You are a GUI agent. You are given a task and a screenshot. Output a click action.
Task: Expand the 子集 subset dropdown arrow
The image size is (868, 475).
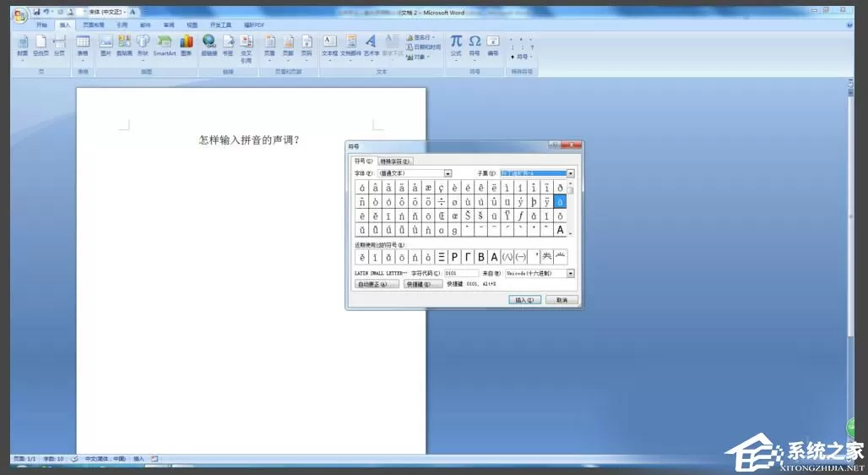pos(570,173)
